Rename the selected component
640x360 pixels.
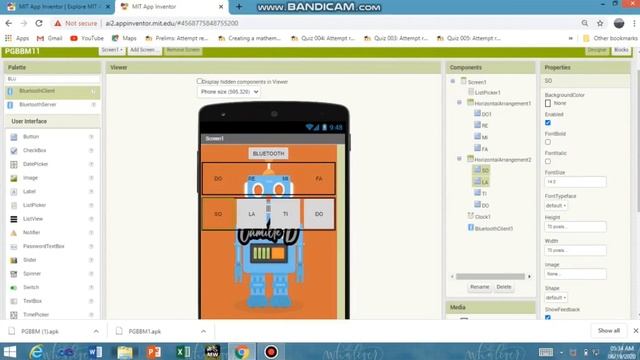click(479, 287)
